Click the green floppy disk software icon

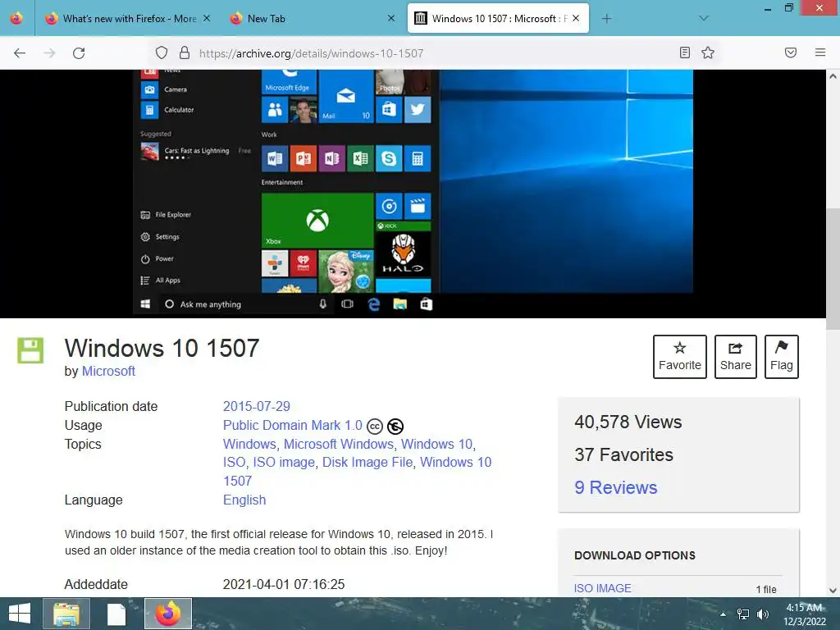(x=30, y=351)
